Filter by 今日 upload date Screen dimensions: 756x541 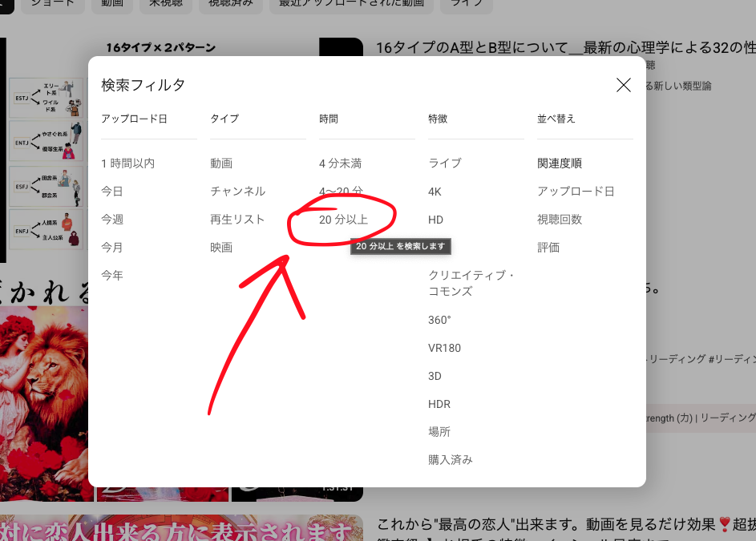click(112, 192)
